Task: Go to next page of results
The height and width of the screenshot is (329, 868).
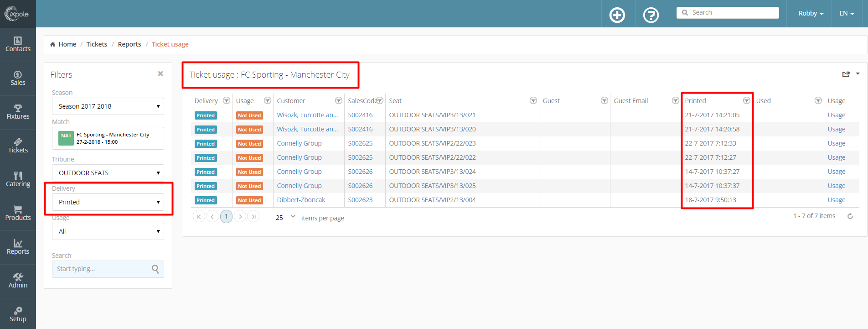Action: (x=240, y=216)
